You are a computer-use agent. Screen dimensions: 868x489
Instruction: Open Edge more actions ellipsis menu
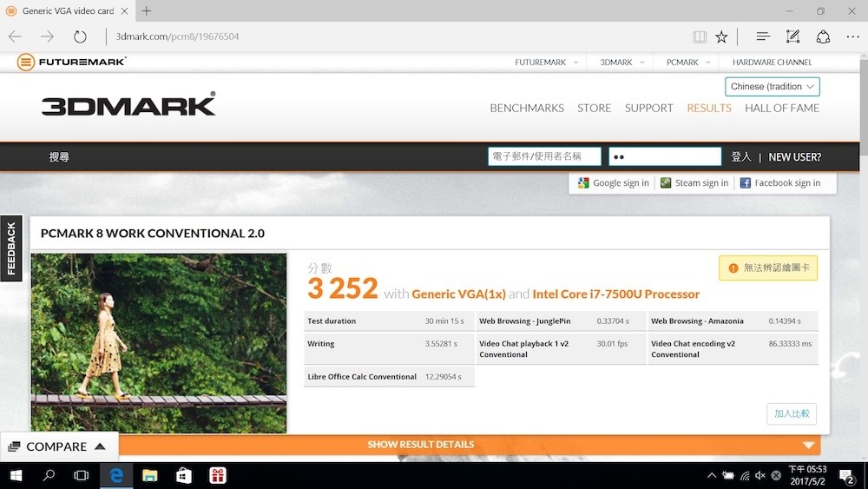click(852, 36)
